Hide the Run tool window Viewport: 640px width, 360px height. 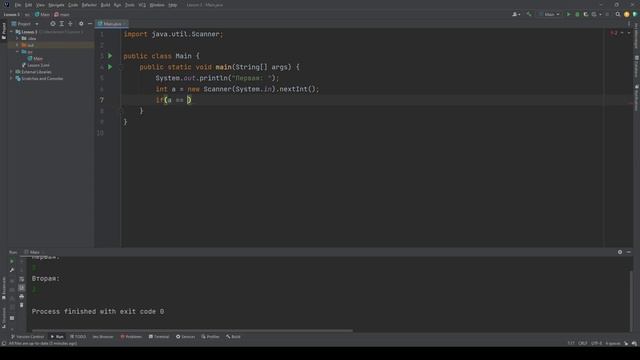click(x=629, y=252)
